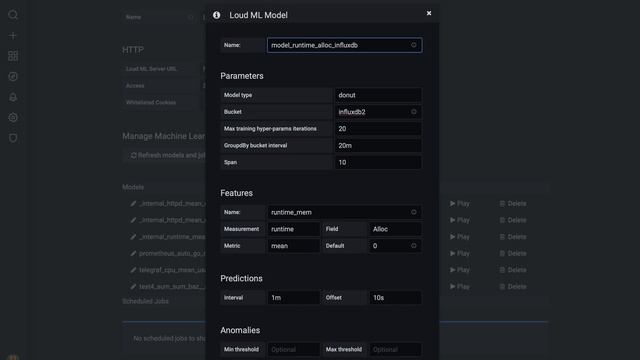Open the Bucket influxdb2 selector
The height and width of the screenshot is (360, 640).
(x=378, y=112)
